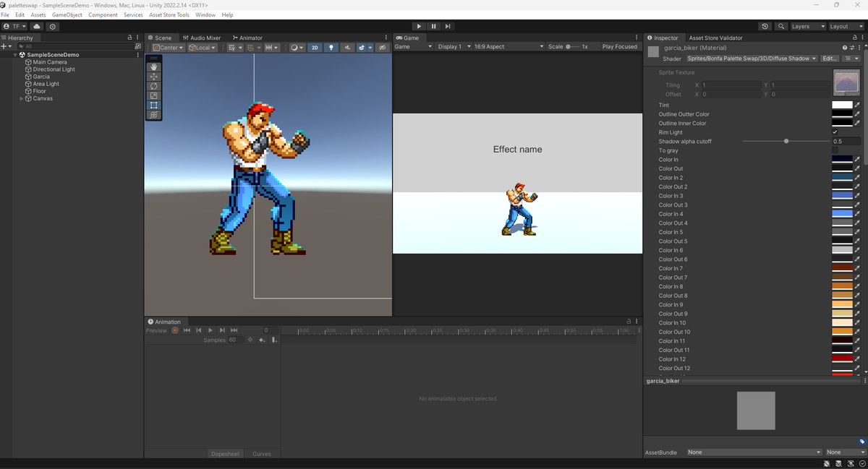Click the shader Edit button
The width and height of the screenshot is (868, 469).
tap(830, 59)
